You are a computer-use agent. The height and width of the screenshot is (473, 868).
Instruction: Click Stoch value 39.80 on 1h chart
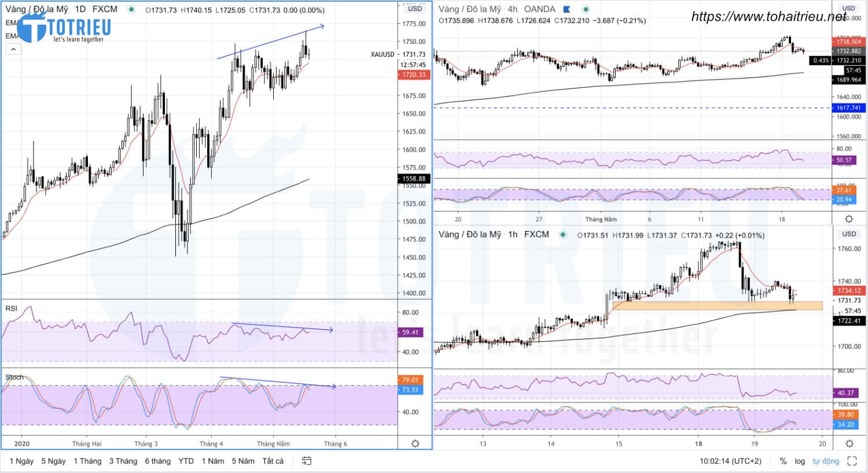[845, 415]
